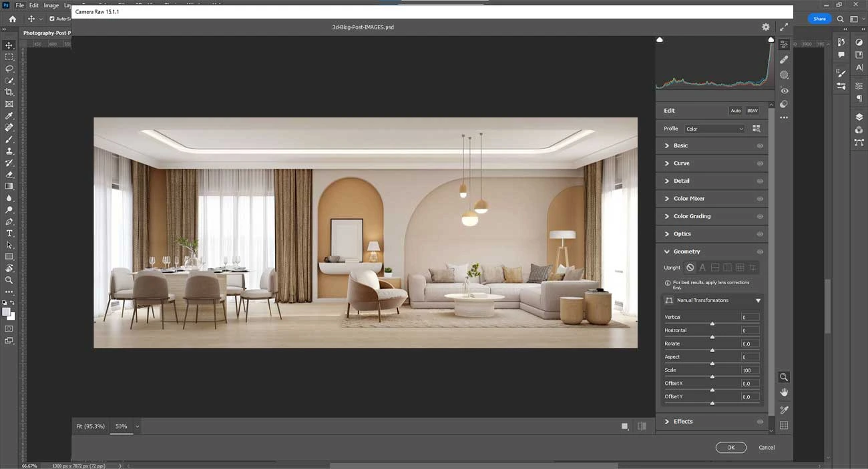
Task: Toggle full screen mode in Camera Raw
Action: 784,27
